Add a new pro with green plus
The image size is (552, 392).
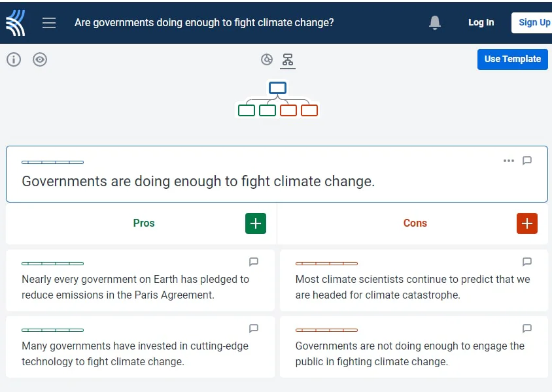tap(256, 223)
